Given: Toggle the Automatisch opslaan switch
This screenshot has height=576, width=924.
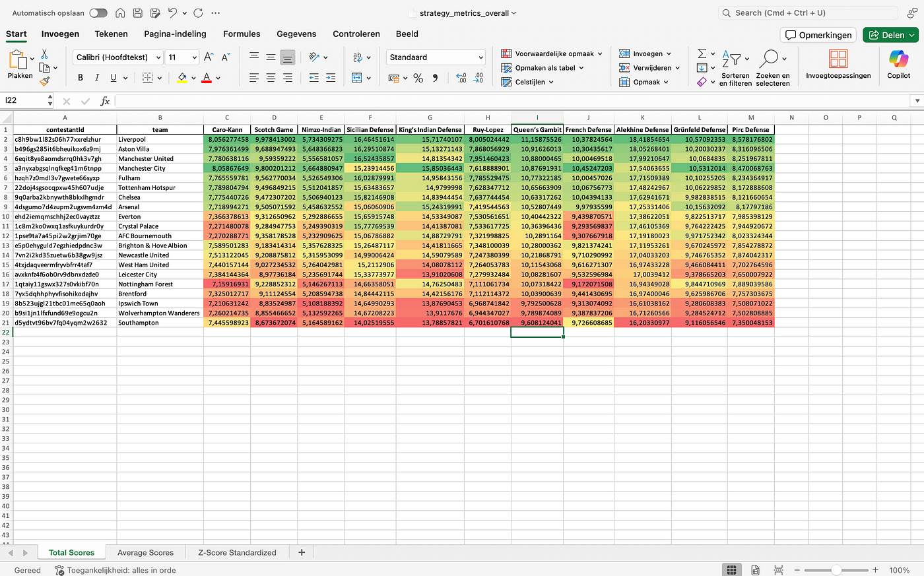Looking at the screenshot, I should 98,13.
